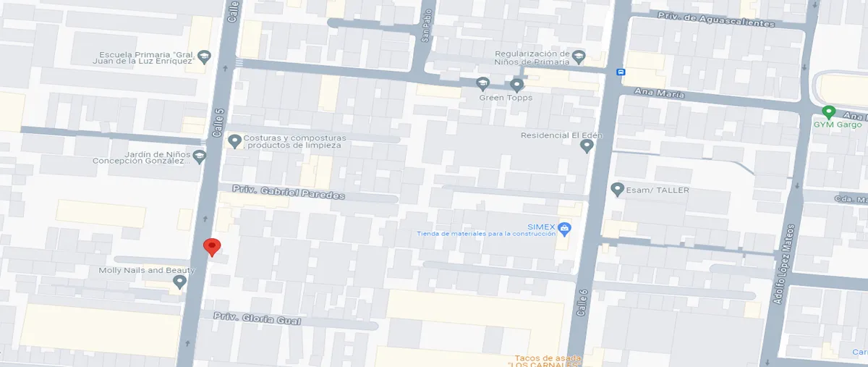
Task: Click Regularización de Niños de Primaria icon
Action: 578,56
